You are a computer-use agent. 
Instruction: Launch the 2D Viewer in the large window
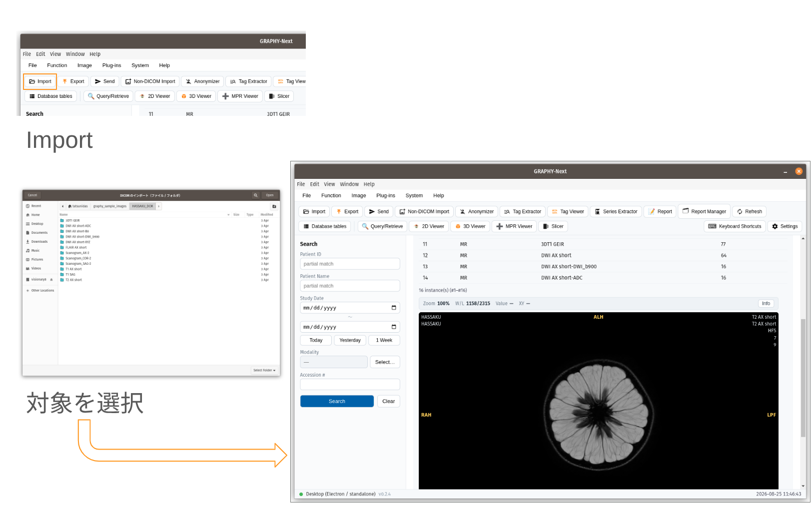coord(429,226)
